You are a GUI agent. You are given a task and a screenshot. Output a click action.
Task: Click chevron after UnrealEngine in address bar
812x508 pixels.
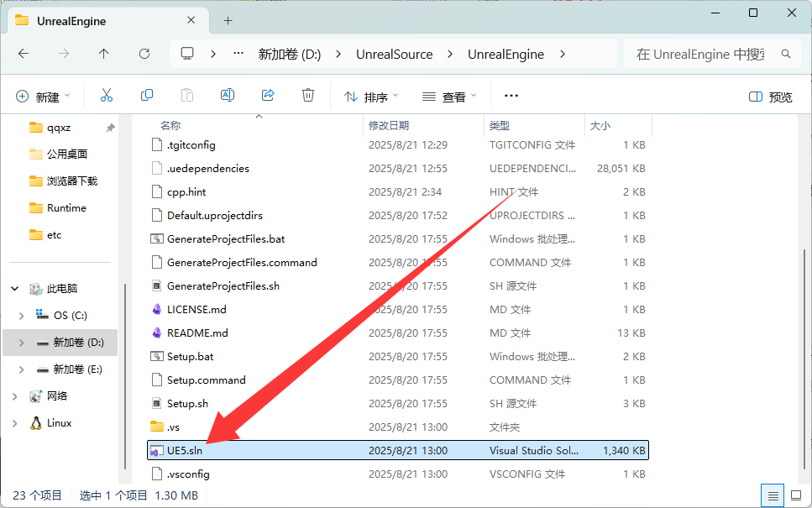(x=563, y=54)
